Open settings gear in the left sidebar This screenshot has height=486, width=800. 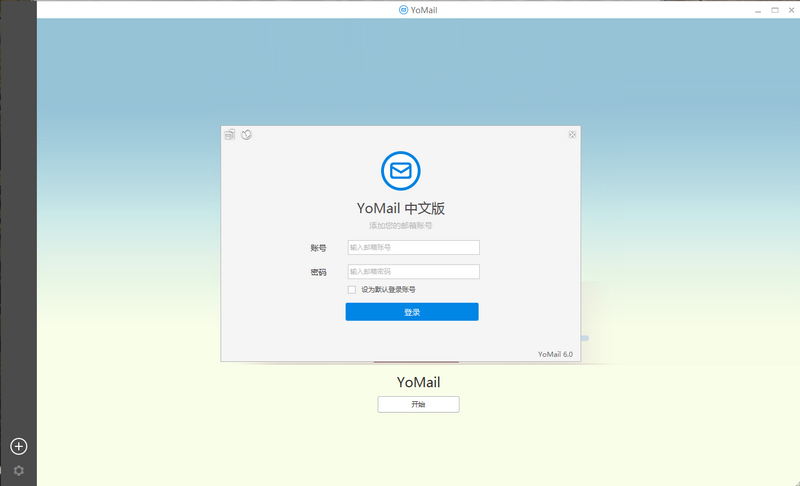pyautogui.click(x=19, y=470)
